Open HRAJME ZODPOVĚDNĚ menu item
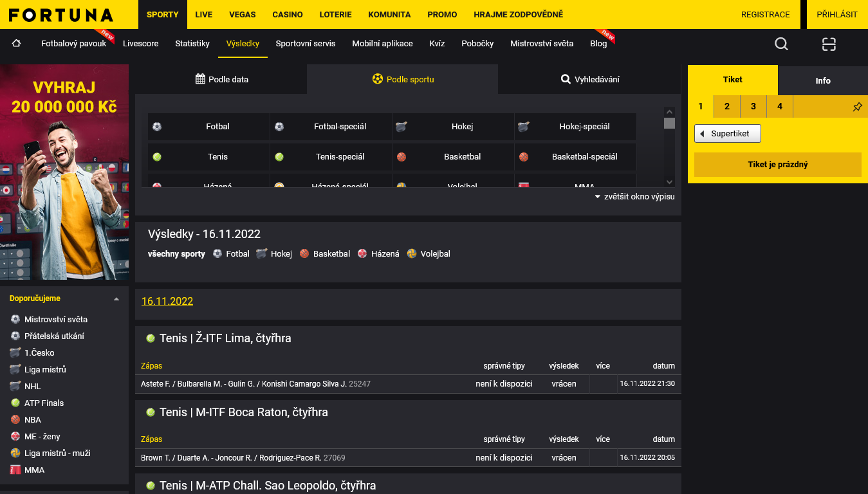 click(x=519, y=14)
